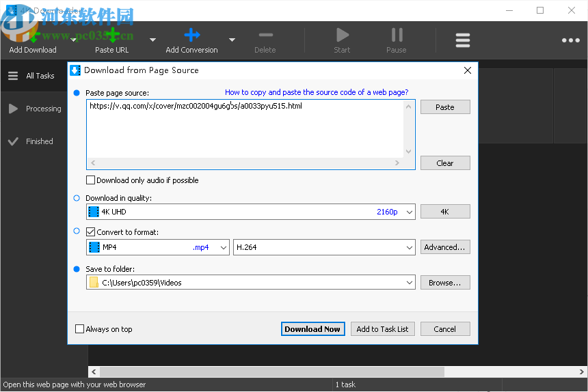
Task: Click Add to Task List button
Action: [382, 329]
